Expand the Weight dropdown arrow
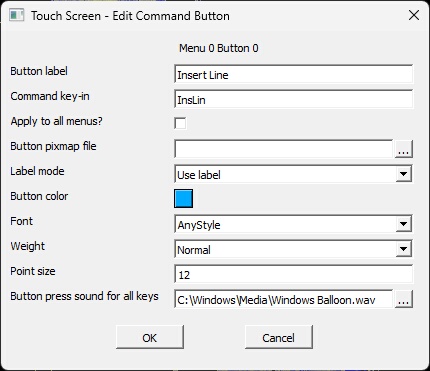Image resolution: width=430 pixels, height=371 pixels. point(403,249)
